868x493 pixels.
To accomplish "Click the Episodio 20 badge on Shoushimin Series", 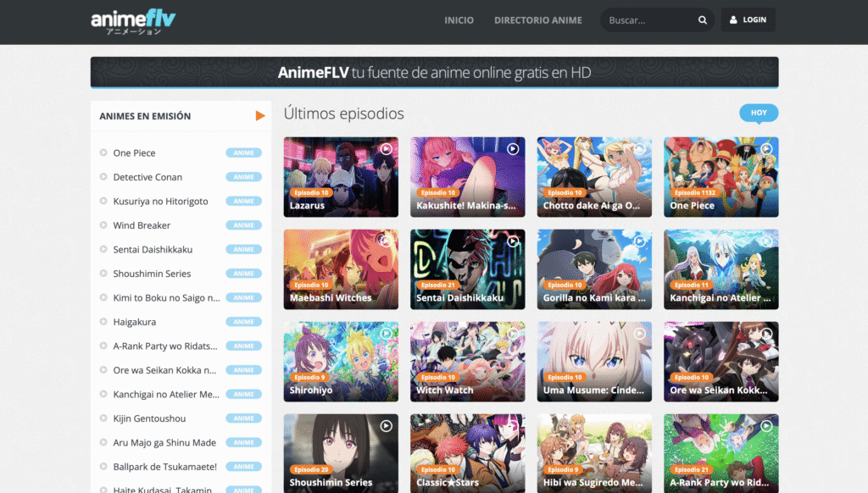I will 311,470.
